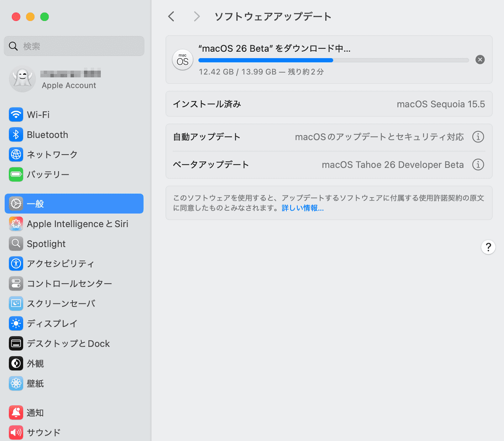Click the 外観 label in the sidebar
Screen dimensions: 504x441
35,364
